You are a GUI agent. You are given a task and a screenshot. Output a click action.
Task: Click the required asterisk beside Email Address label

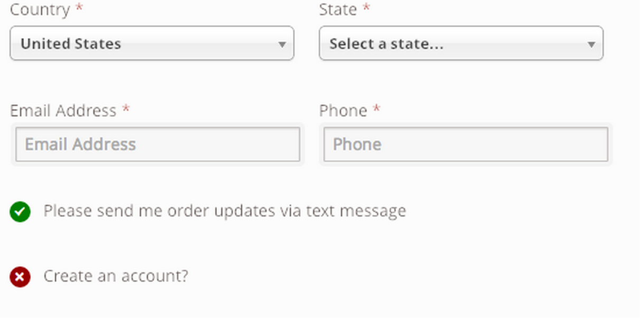pos(126,110)
